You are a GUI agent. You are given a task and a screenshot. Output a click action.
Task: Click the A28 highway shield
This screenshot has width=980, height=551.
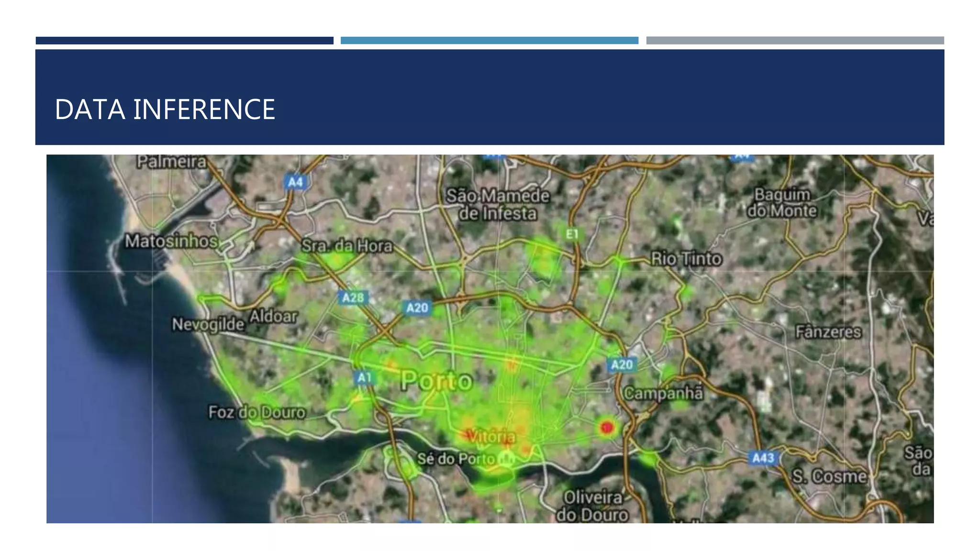coord(353,298)
